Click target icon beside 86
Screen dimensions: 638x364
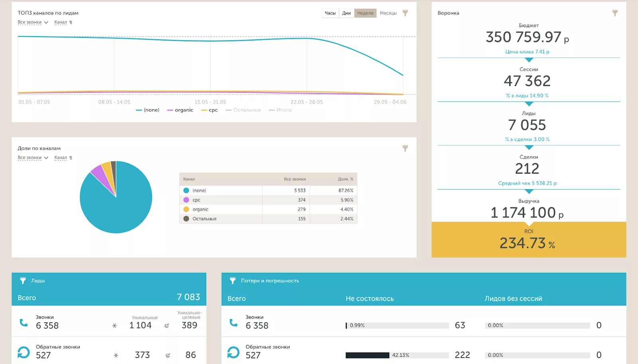pos(168,355)
